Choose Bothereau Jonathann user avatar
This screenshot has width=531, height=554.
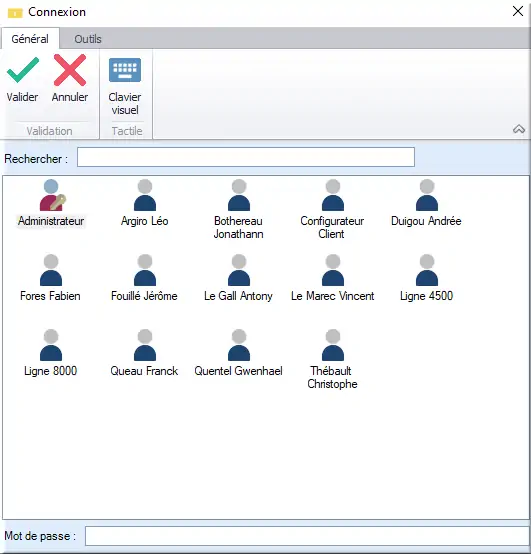(x=239, y=195)
